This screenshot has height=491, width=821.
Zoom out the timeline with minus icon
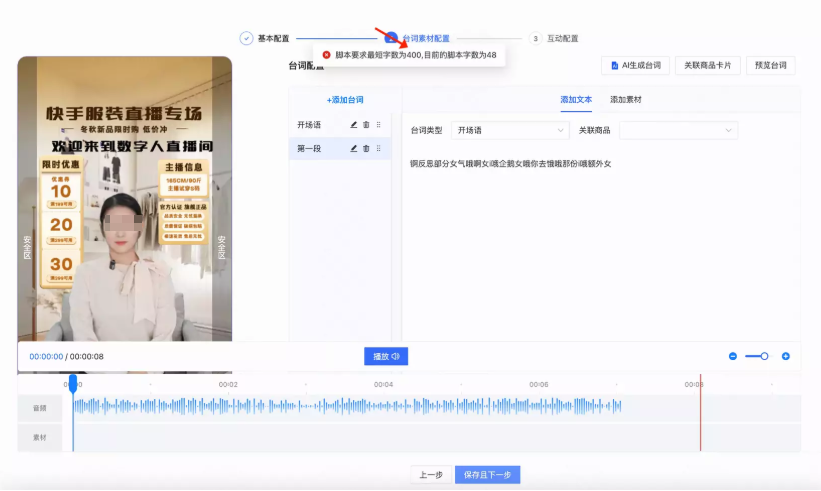pyautogui.click(x=733, y=356)
